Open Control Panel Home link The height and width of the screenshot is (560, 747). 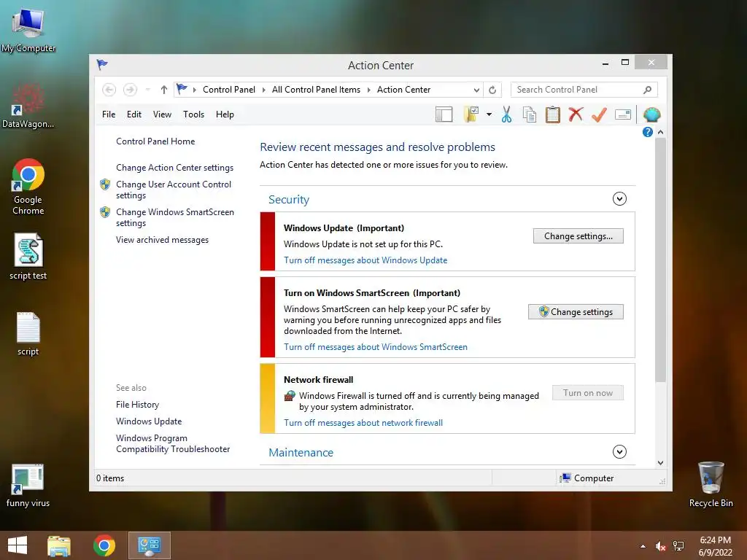155,141
